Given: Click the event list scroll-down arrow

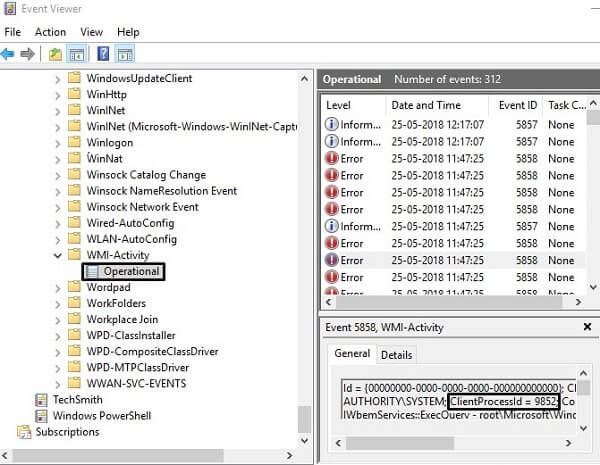Looking at the screenshot, I should [x=593, y=287].
